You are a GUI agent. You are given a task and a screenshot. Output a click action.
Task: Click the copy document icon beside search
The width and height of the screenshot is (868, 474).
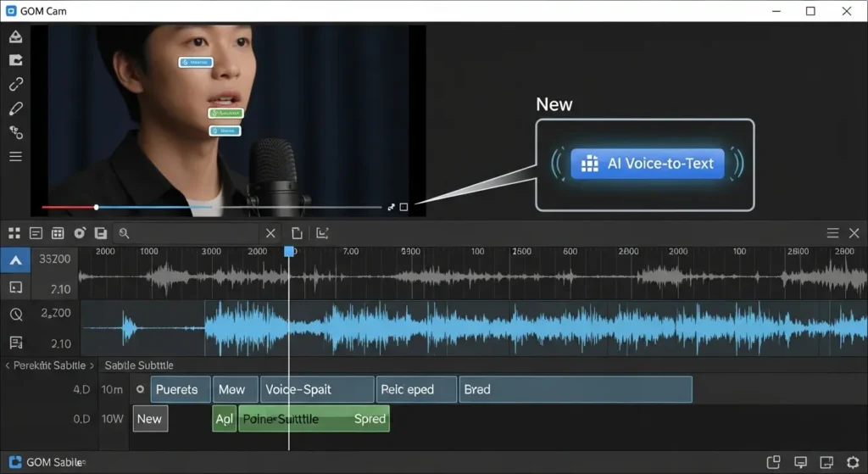coord(297,233)
